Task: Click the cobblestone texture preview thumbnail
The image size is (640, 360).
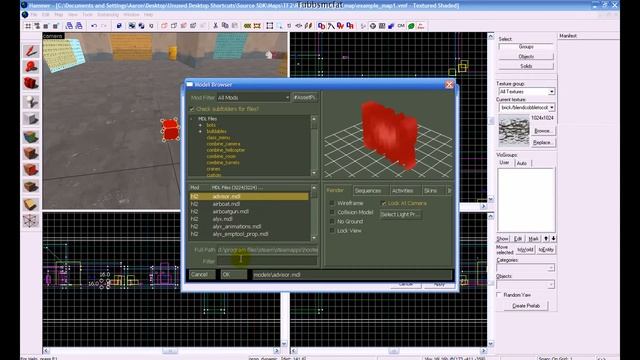Action: (x=513, y=131)
